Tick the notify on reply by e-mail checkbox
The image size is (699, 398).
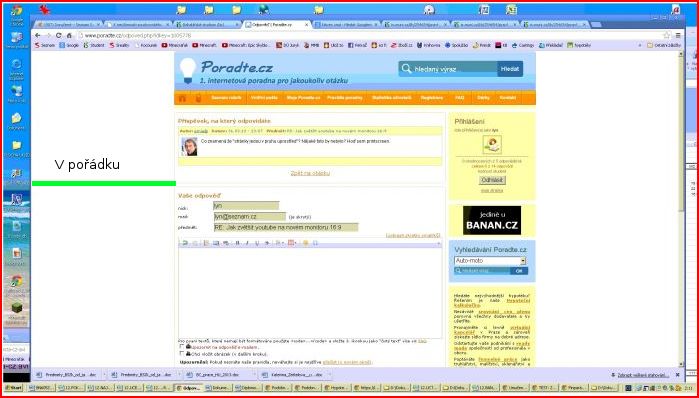pos(181,346)
